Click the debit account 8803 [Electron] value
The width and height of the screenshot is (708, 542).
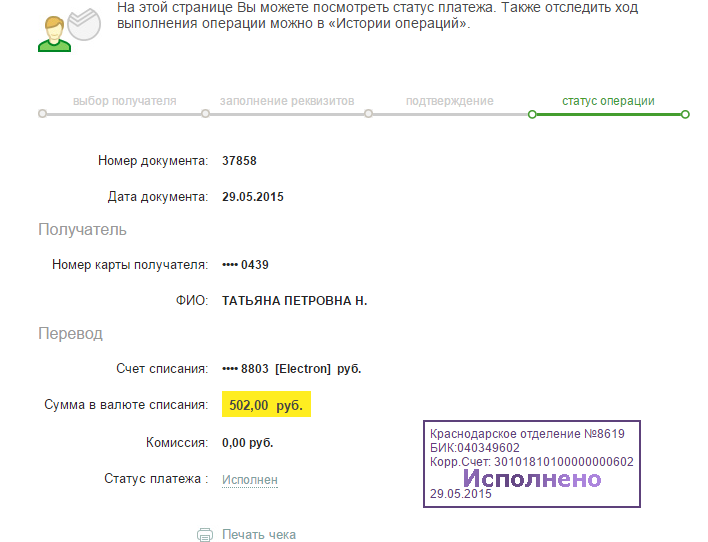[x=292, y=369]
